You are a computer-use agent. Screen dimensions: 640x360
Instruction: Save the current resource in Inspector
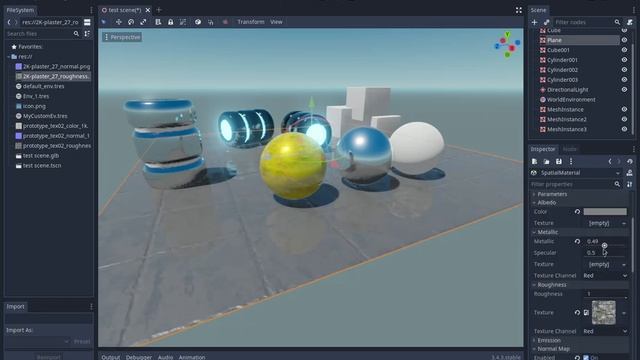click(559, 162)
